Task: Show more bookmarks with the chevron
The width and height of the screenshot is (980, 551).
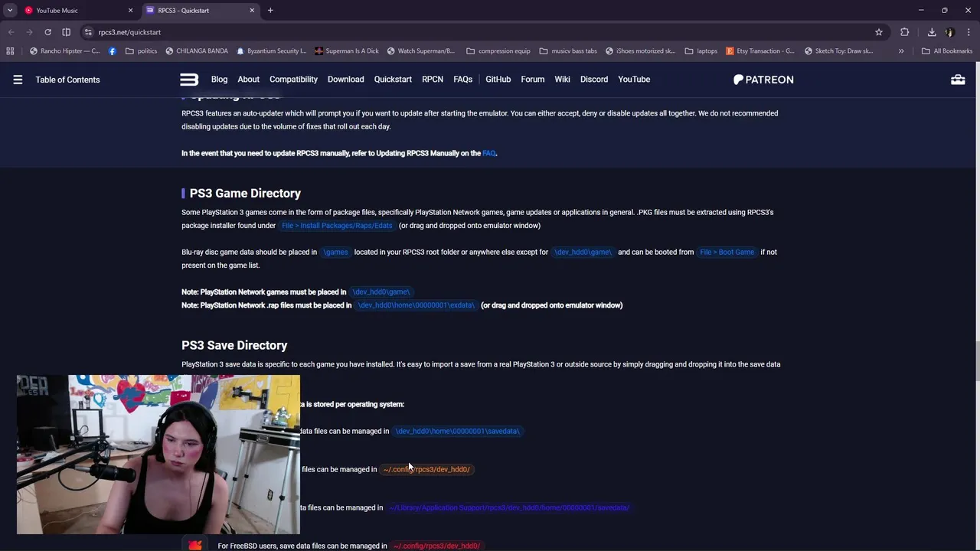Action: point(901,51)
